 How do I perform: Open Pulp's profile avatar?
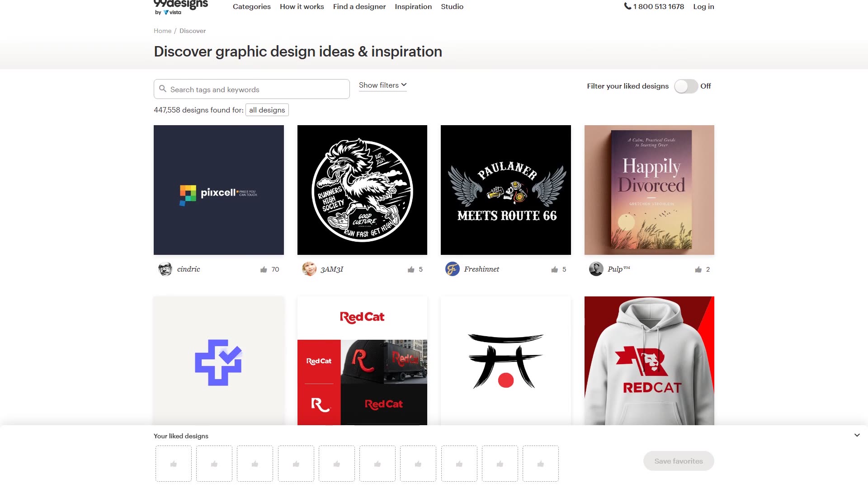tap(596, 269)
